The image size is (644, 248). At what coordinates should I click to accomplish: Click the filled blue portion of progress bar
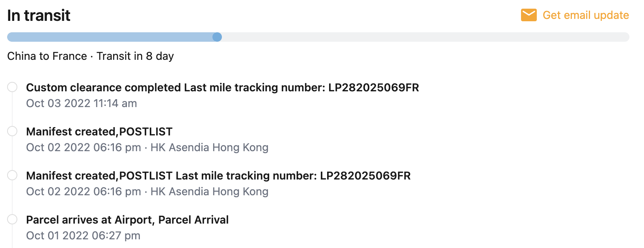point(110,37)
